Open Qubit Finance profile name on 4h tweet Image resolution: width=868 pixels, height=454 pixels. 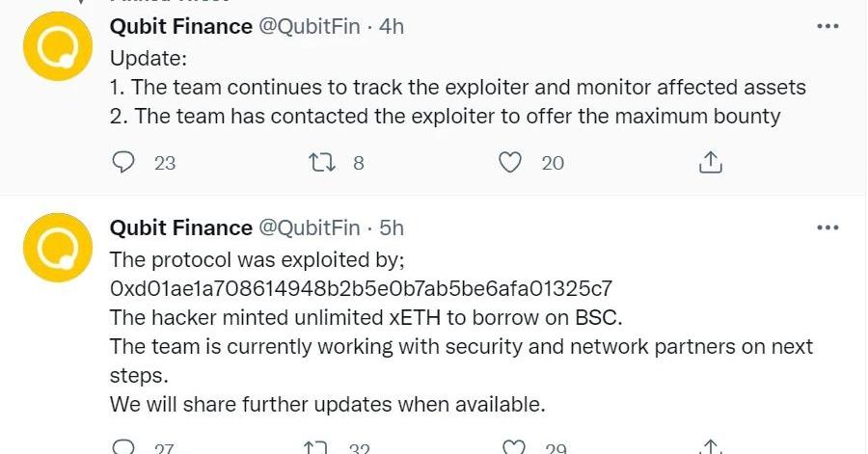click(x=180, y=27)
